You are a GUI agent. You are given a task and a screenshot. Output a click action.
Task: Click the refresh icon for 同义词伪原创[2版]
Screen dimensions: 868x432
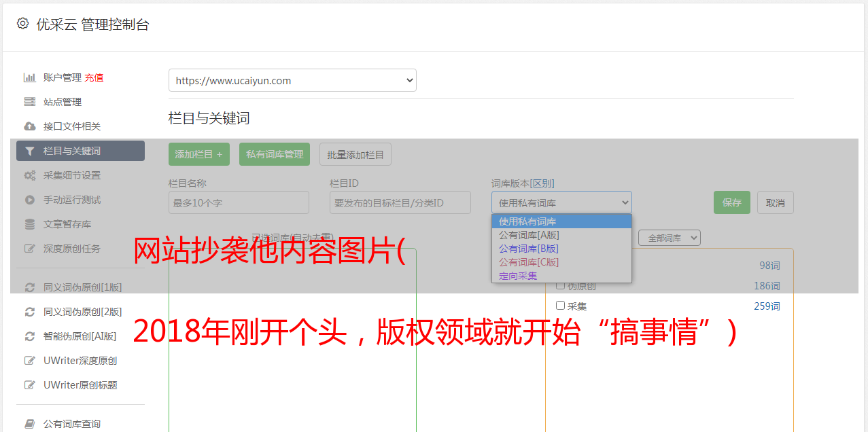[x=29, y=312]
